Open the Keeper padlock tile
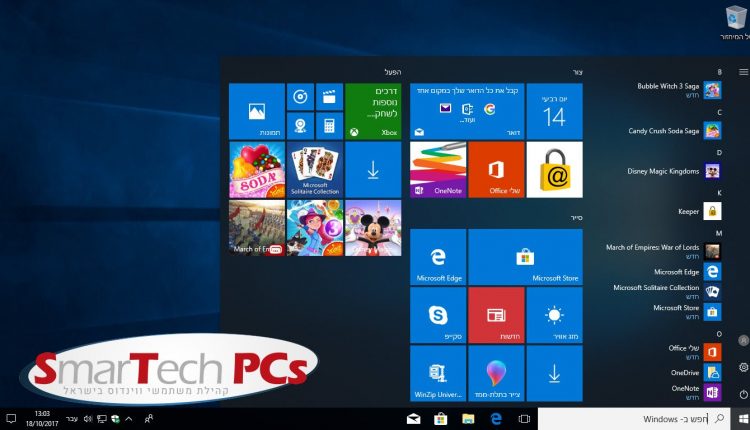The image size is (750, 430). point(554,170)
